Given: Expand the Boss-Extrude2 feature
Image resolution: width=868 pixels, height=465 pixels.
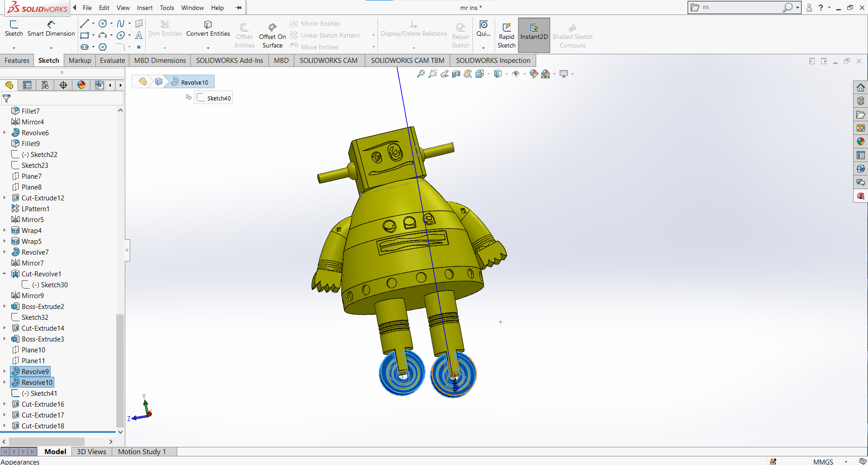Looking at the screenshot, I should pyautogui.click(x=5, y=306).
